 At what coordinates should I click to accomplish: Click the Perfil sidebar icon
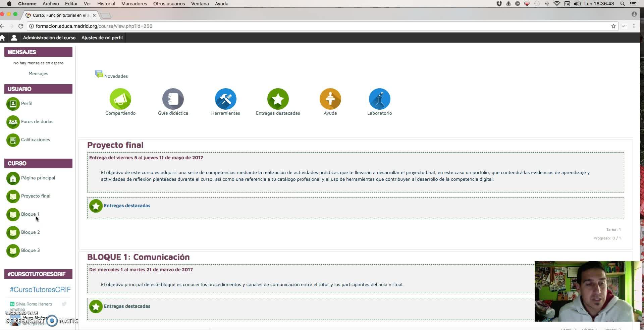pos(13,104)
